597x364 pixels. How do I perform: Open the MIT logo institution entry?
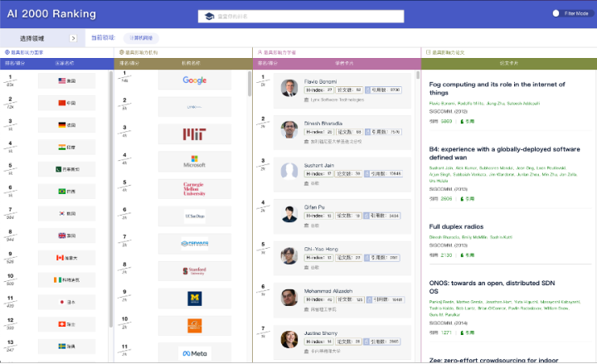[x=195, y=134]
